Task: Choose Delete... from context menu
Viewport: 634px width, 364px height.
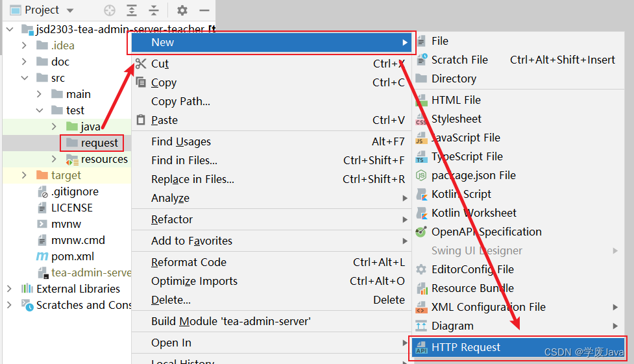Action: (x=271, y=300)
